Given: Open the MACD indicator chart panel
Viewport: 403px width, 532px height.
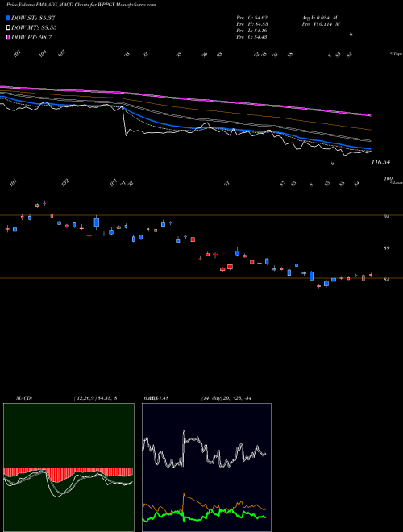Looking at the screenshot, I should tap(69, 468).
